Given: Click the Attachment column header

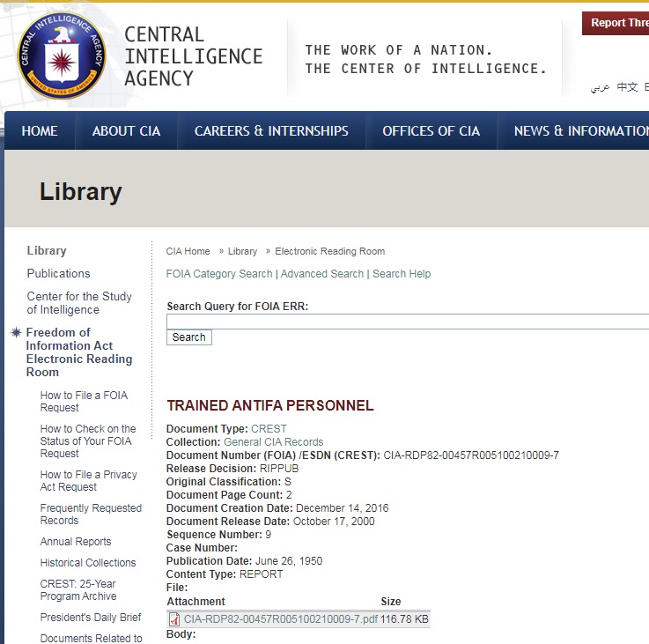Looking at the screenshot, I should tap(195, 602).
